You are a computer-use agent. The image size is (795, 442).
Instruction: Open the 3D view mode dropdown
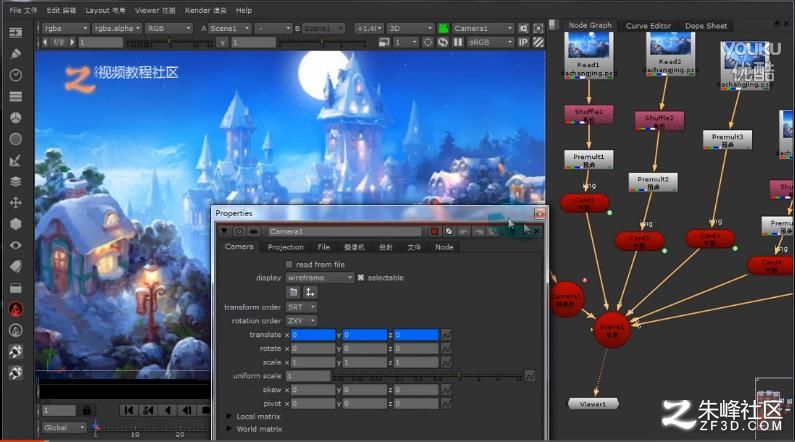(x=411, y=28)
